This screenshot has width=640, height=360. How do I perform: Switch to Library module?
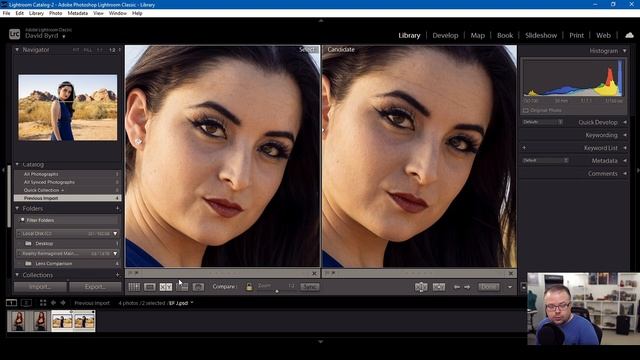click(x=409, y=36)
